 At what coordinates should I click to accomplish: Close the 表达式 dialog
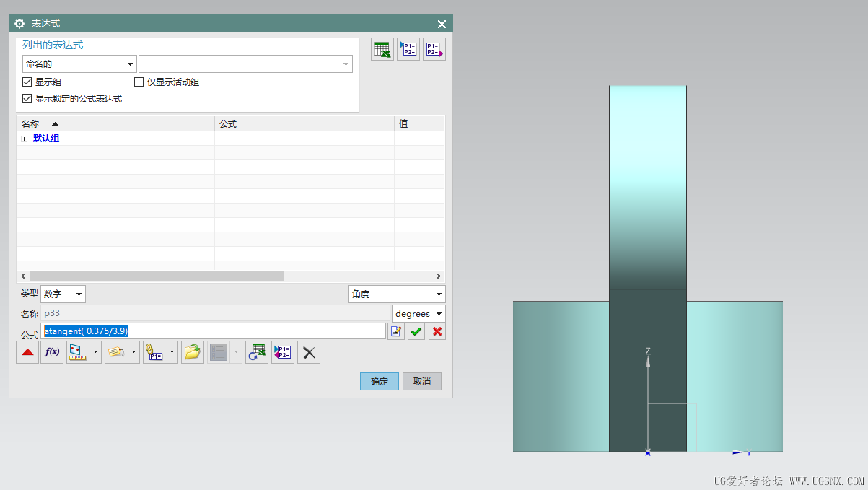tap(442, 24)
